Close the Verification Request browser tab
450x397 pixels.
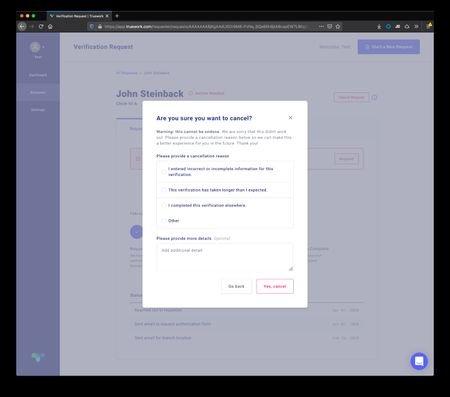tap(107, 16)
